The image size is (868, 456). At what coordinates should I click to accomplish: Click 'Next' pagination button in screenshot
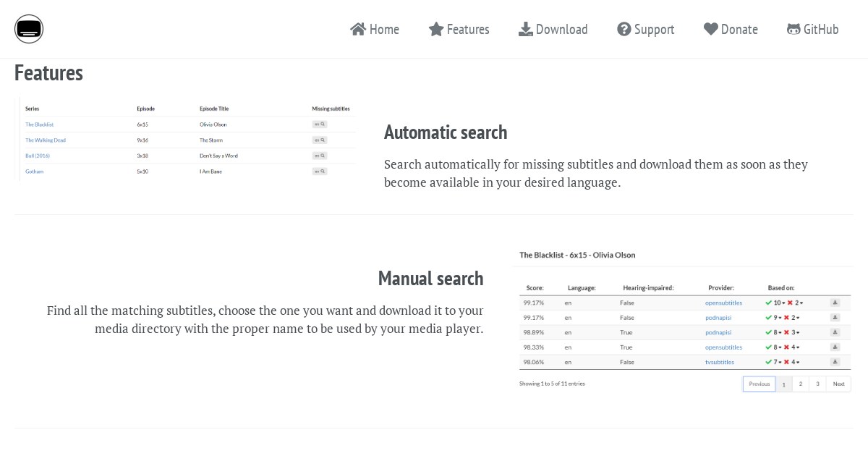838,384
